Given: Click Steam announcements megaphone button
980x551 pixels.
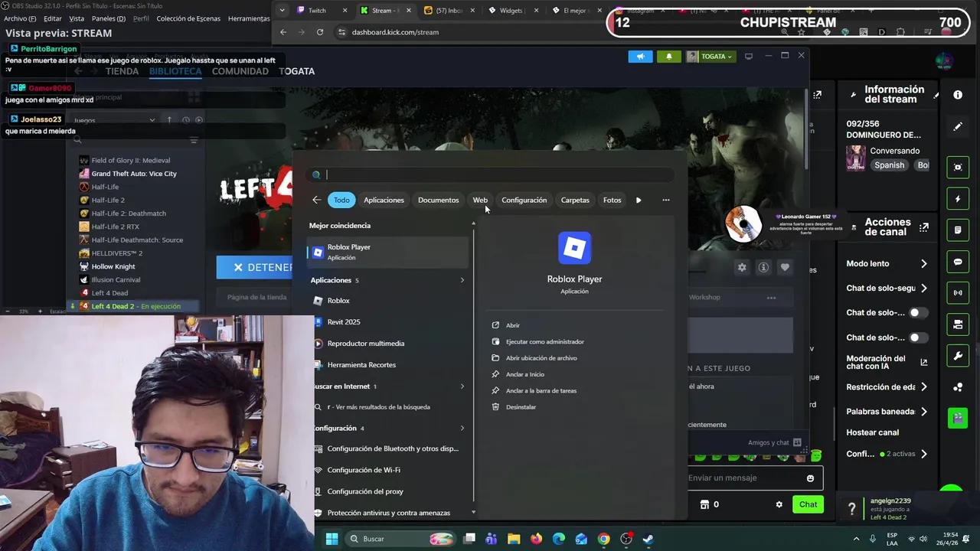Looking at the screenshot, I should click(640, 56).
